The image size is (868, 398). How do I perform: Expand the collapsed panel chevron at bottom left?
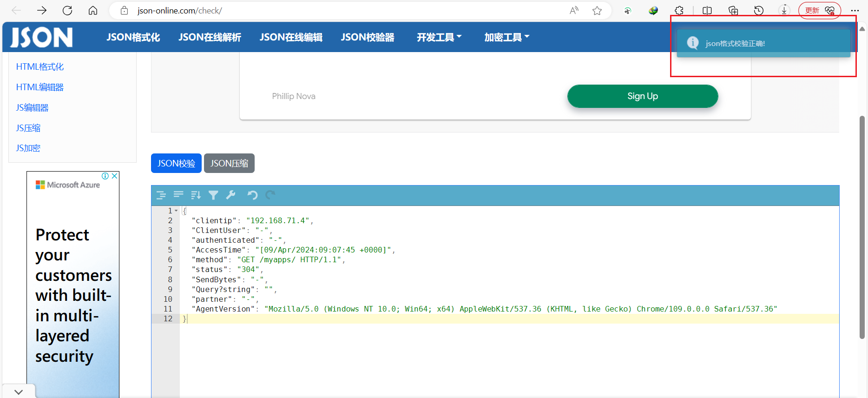coord(19,392)
